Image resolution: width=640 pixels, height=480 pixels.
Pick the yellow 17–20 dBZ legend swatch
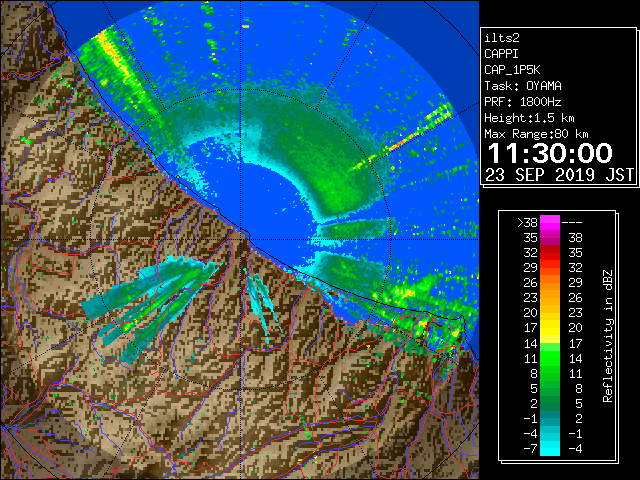(x=550, y=328)
